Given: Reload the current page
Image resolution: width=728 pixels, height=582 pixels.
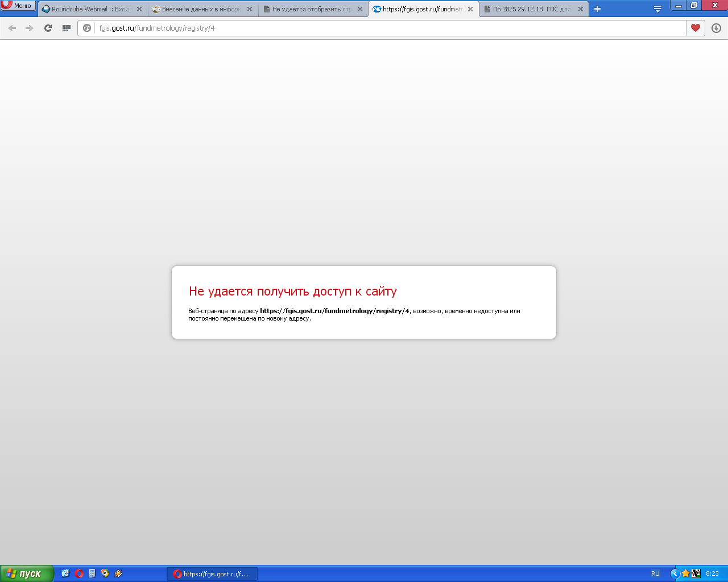Looking at the screenshot, I should [48, 28].
